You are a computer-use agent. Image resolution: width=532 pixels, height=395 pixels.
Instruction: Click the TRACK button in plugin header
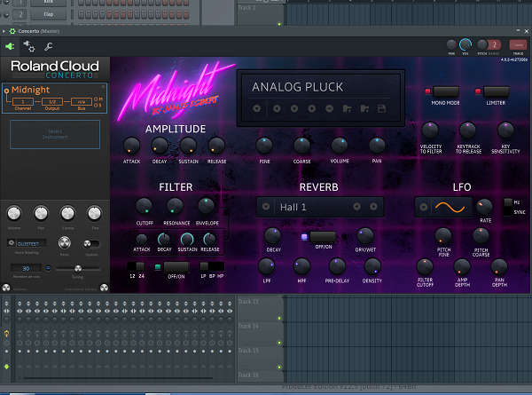pos(518,45)
